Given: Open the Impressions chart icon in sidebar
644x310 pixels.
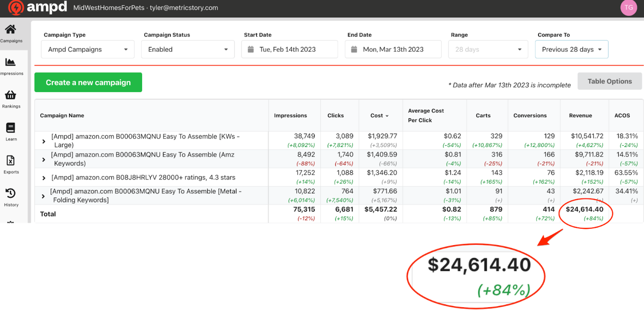Looking at the screenshot, I should point(10,62).
